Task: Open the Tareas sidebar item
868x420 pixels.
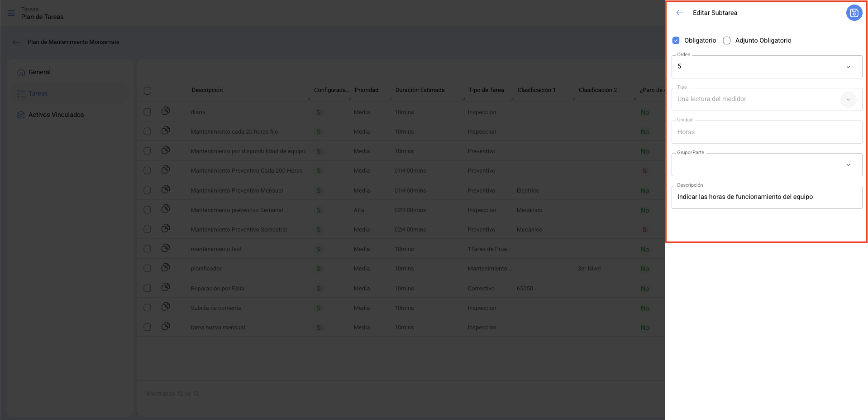Action: tap(38, 94)
